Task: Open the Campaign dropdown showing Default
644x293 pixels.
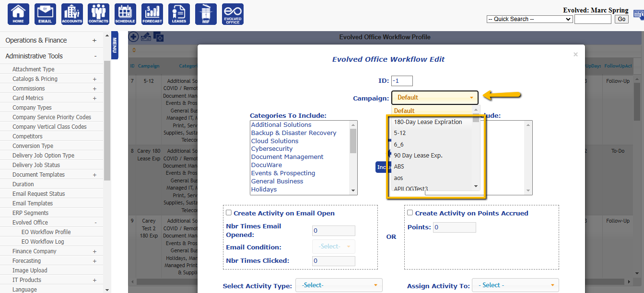Action: click(435, 97)
